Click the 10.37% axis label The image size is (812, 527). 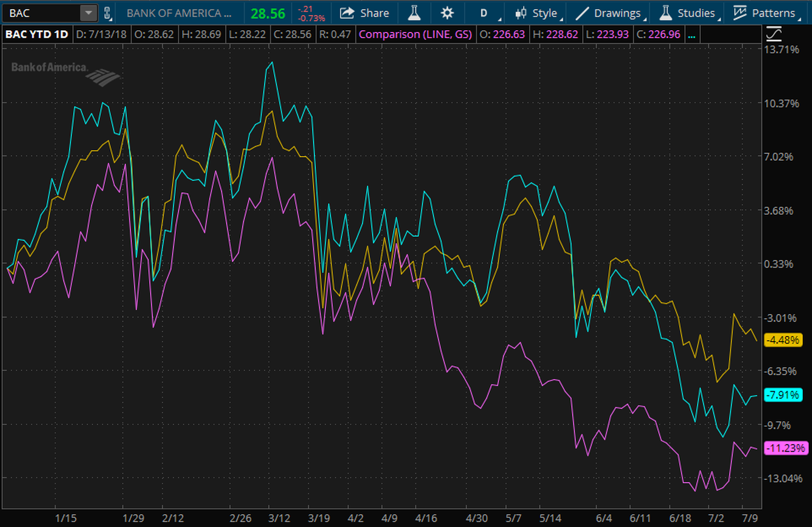781,103
